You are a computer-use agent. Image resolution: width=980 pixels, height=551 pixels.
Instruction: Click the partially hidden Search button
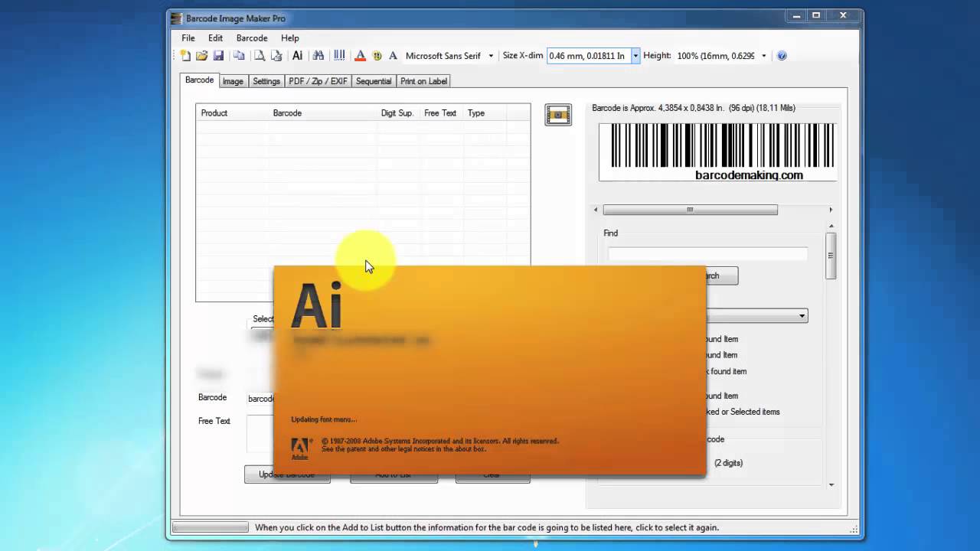coord(721,275)
